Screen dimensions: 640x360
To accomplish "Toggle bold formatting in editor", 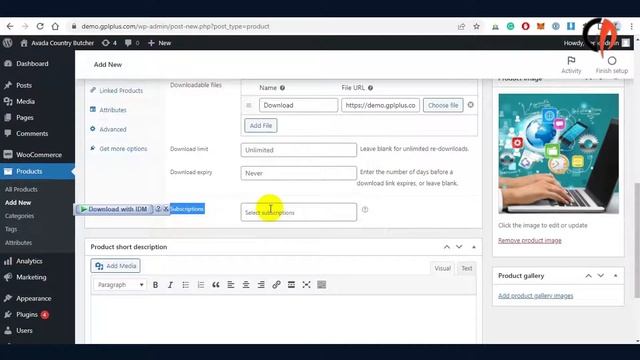I will (x=156, y=285).
